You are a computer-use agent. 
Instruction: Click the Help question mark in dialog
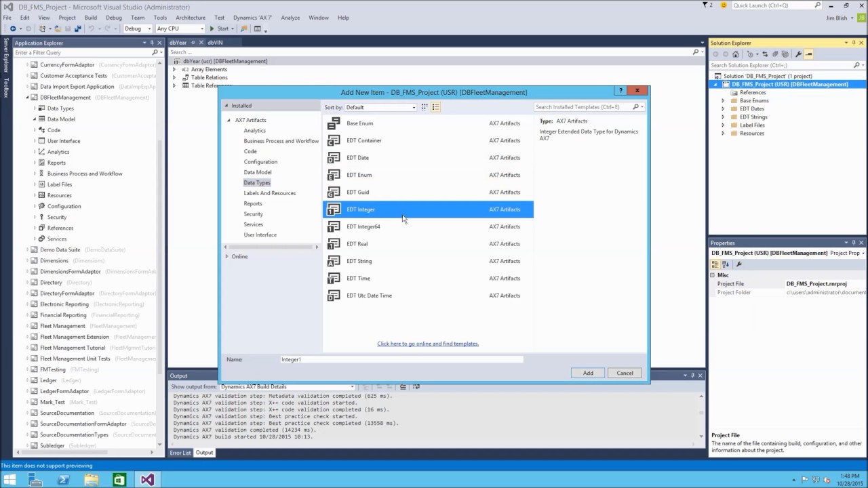[620, 90]
